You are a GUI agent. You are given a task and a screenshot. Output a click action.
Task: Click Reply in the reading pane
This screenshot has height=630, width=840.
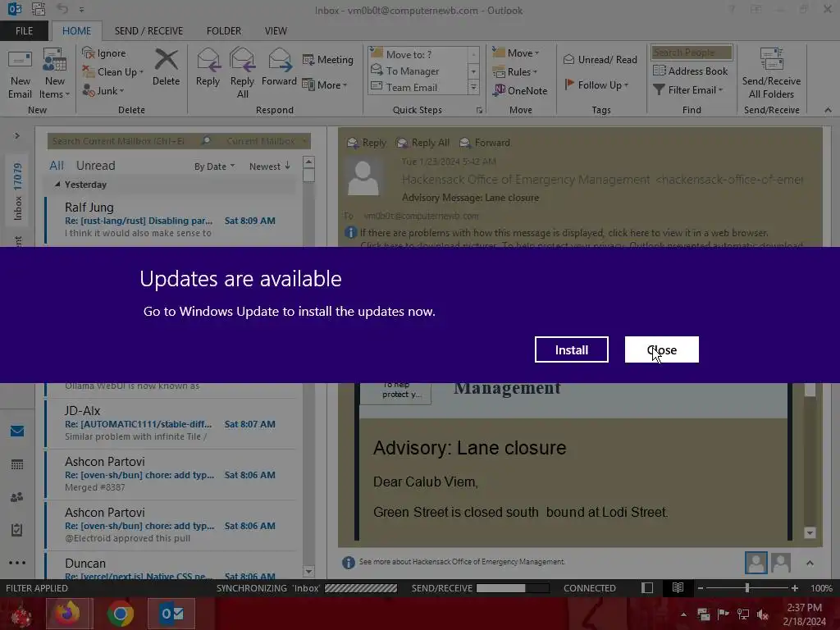(367, 143)
